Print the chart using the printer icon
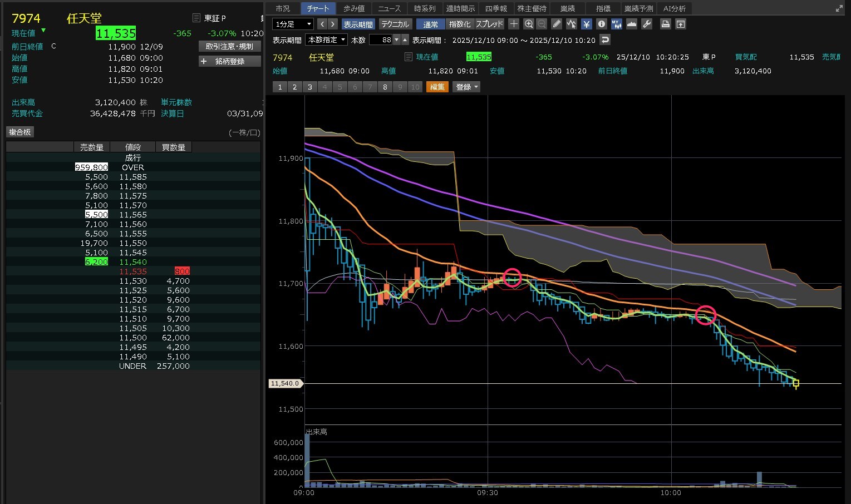 coord(665,24)
